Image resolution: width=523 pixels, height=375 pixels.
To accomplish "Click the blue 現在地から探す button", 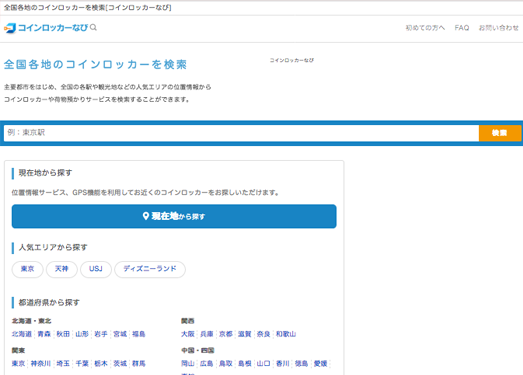I will point(174,216).
